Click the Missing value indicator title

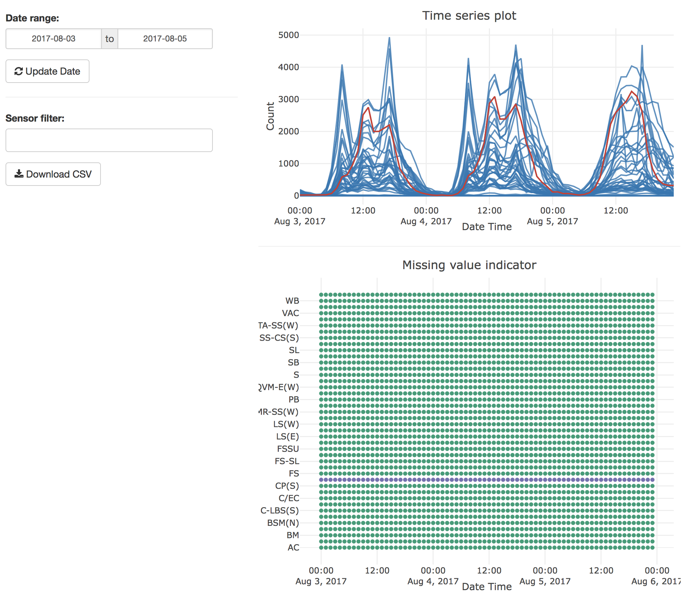click(469, 265)
